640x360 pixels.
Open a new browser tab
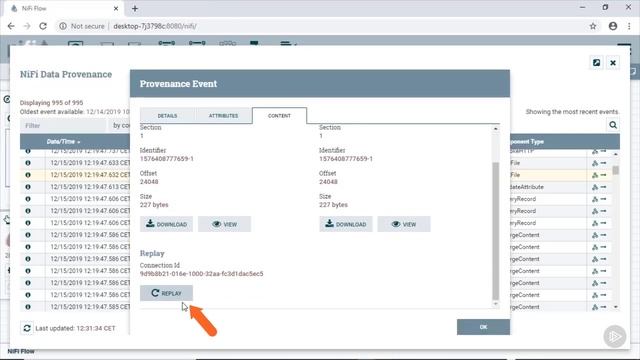coord(135,8)
